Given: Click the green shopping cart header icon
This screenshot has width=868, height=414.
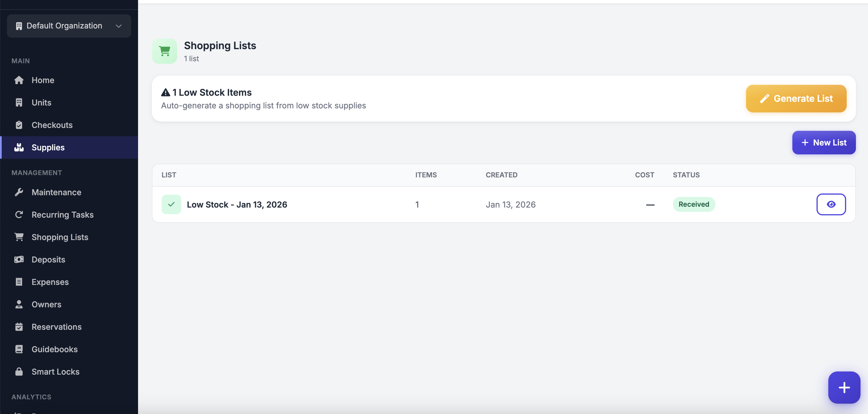Looking at the screenshot, I should tap(165, 51).
